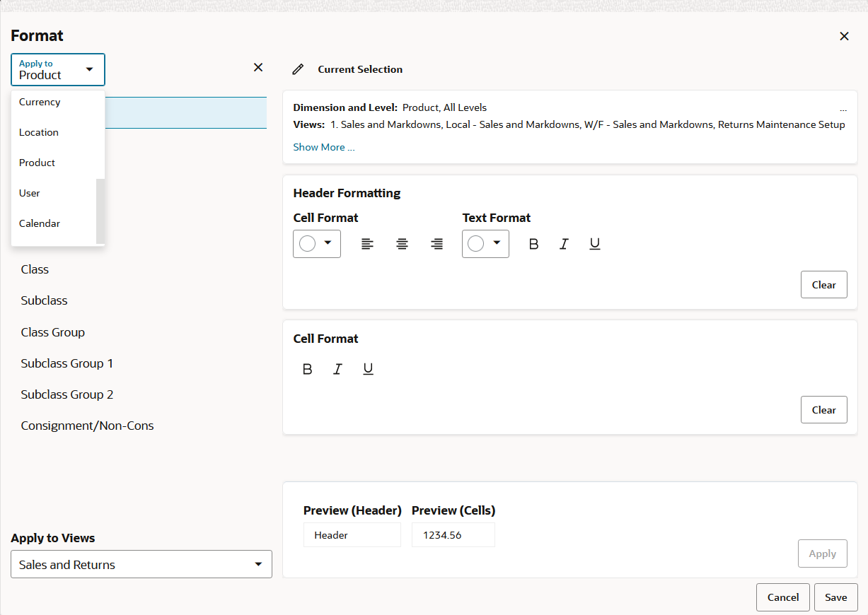This screenshot has width=868, height=615.
Task: Expand the Sales and Returns views dropdown
Action: pyautogui.click(x=141, y=565)
